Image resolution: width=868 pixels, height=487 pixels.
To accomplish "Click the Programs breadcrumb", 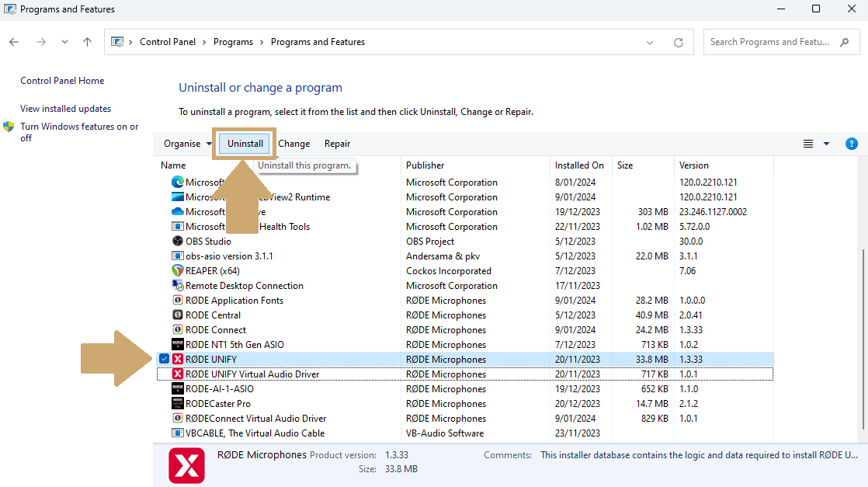I will [x=233, y=42].
